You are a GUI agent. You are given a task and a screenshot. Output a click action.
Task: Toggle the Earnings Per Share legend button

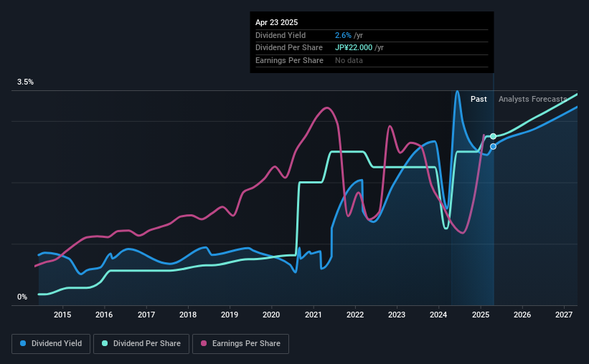click(x=240, y=344)
